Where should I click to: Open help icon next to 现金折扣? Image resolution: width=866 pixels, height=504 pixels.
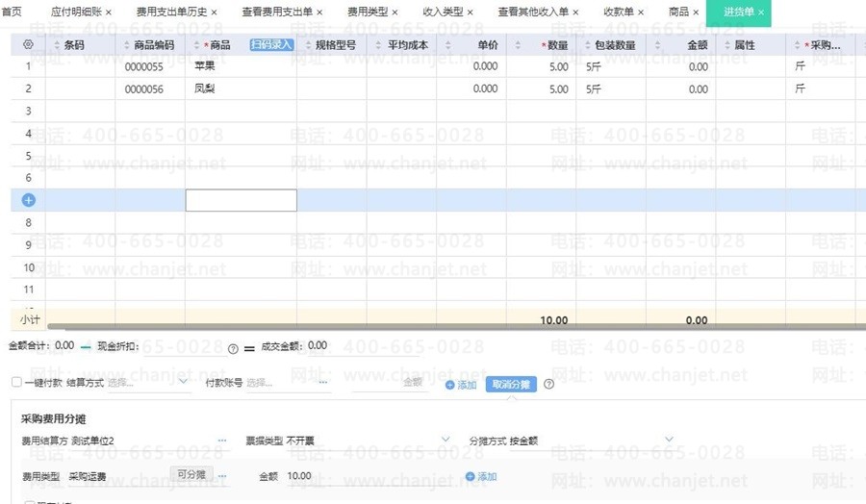coord(233,349)
